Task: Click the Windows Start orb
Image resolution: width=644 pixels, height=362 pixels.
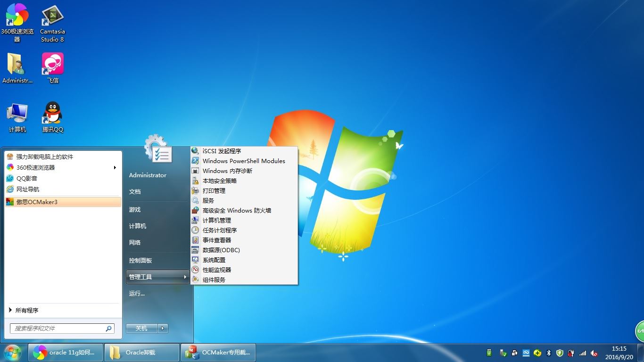Action: (x=13, y=353)
